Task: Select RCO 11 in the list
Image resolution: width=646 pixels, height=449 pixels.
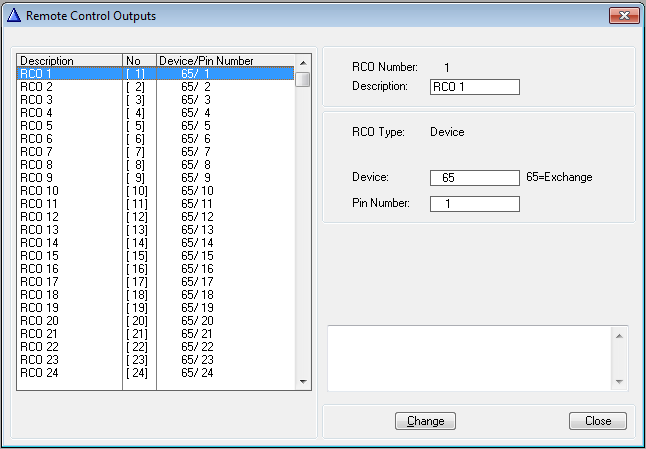Action: (x=156, y=204)
